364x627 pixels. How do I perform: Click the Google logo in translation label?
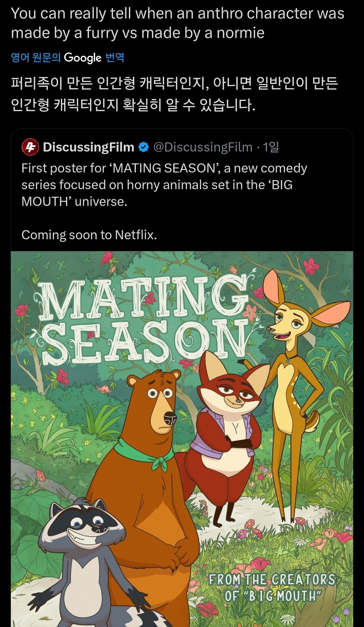click(x=83, y=58)
